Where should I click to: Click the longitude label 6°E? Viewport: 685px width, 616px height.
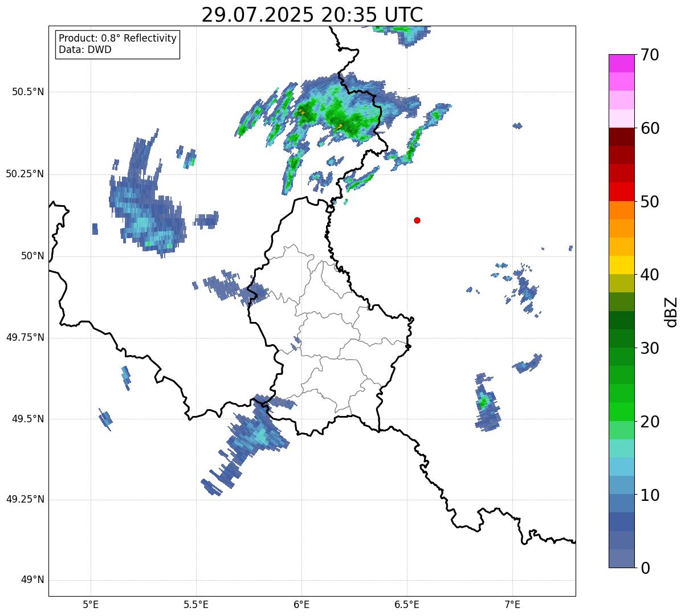coord(301,604)
